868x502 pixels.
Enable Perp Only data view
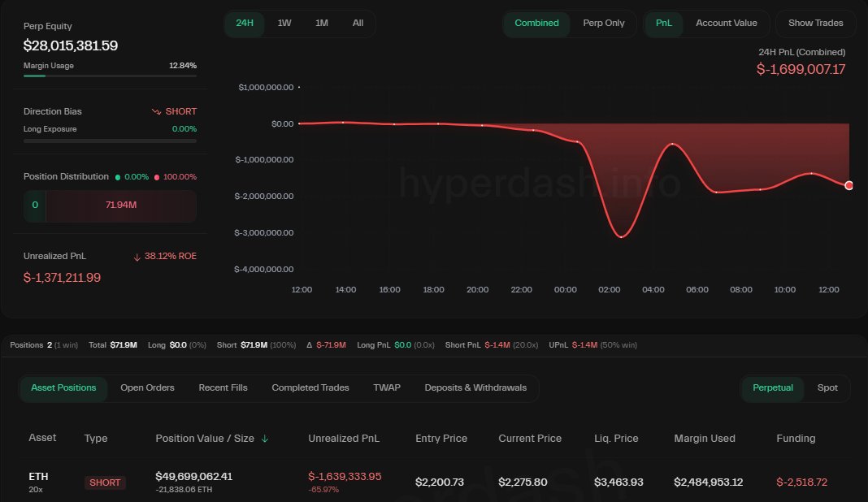click(604, 24)
